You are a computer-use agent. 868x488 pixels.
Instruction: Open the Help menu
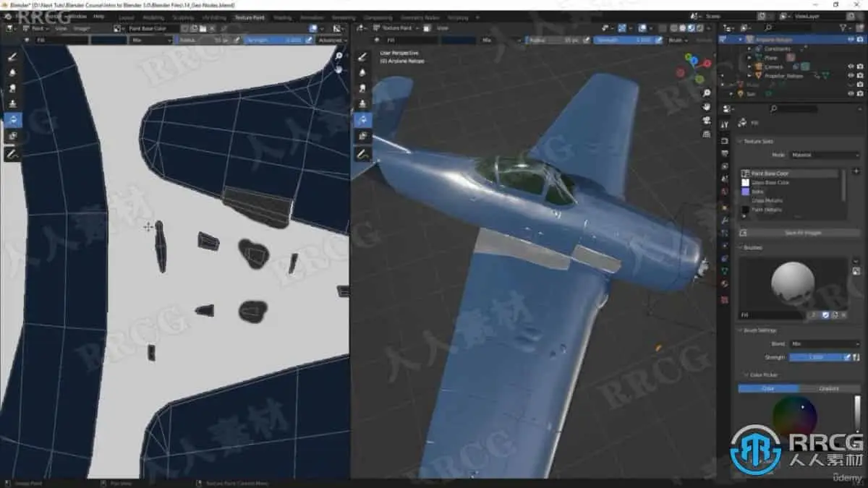point(99,17)
